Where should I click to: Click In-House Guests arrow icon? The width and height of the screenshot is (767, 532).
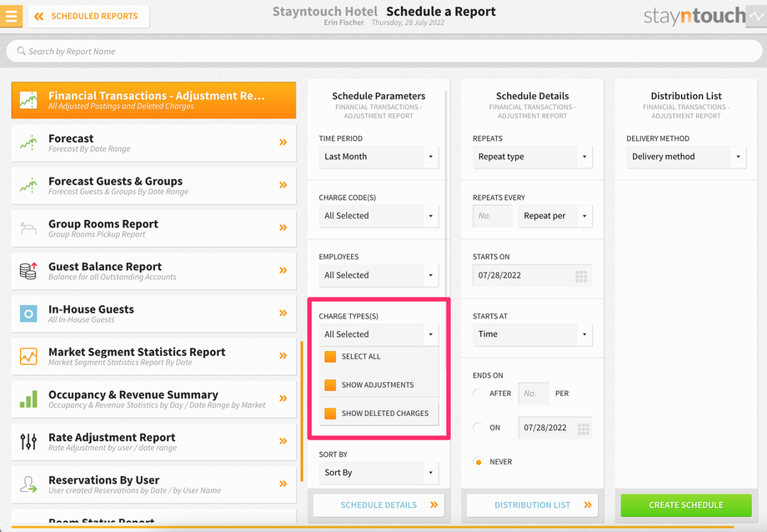pos(283,313)
